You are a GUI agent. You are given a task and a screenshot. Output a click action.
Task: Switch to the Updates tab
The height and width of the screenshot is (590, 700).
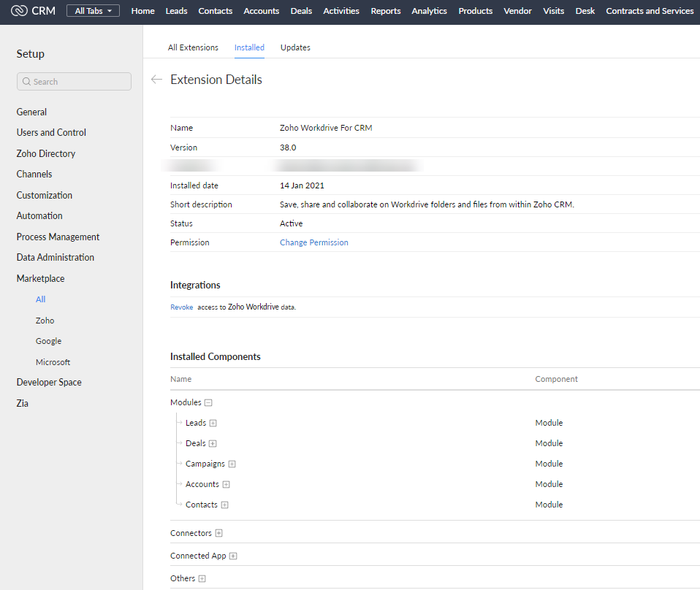pyautogui.click(x=295, y=47)
